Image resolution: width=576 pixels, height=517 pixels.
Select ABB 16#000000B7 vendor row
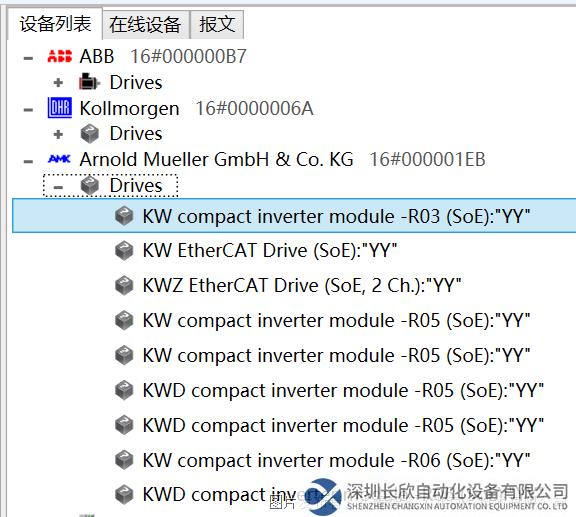click(163, 57)
